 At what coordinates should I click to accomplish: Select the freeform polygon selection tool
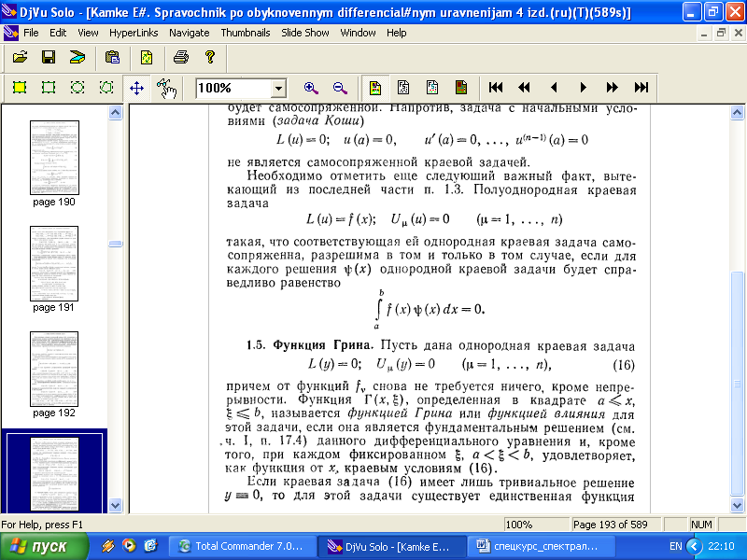(x=106, y=88)
